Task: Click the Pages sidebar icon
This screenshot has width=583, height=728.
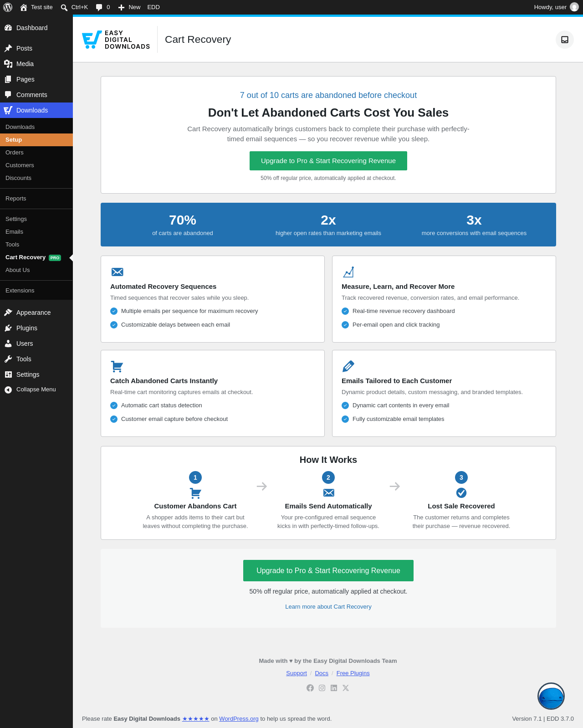Action: point(8,79)
